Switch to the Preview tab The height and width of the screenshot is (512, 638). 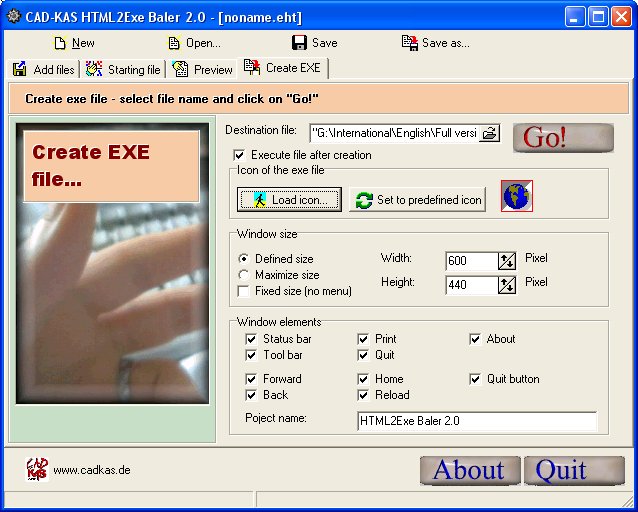[203, 69]
